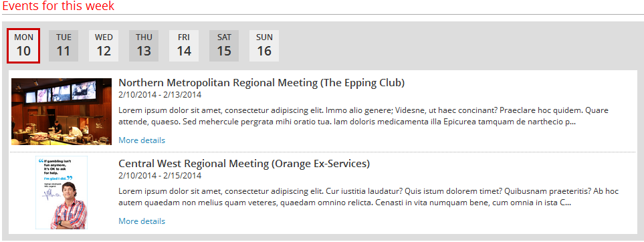Open the WED 12 day tab
This screenshot has width=644, height=242.
tap(104, 45)
